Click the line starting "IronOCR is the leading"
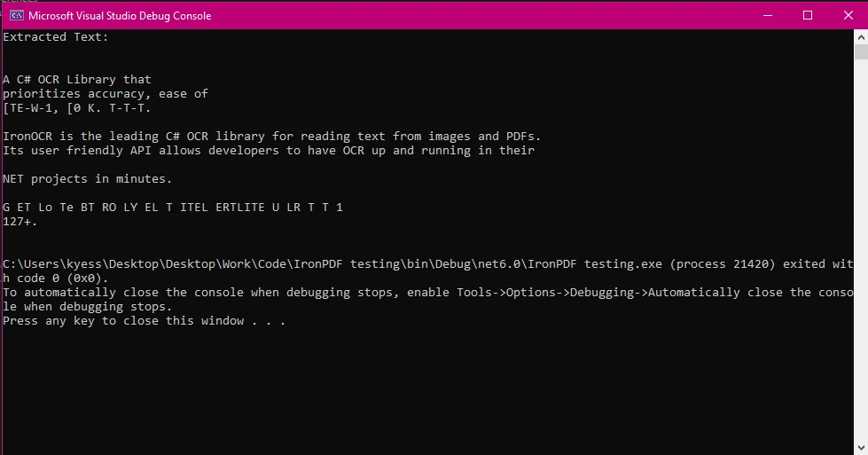This screenshot has height=455, width=868. point(271,137)
